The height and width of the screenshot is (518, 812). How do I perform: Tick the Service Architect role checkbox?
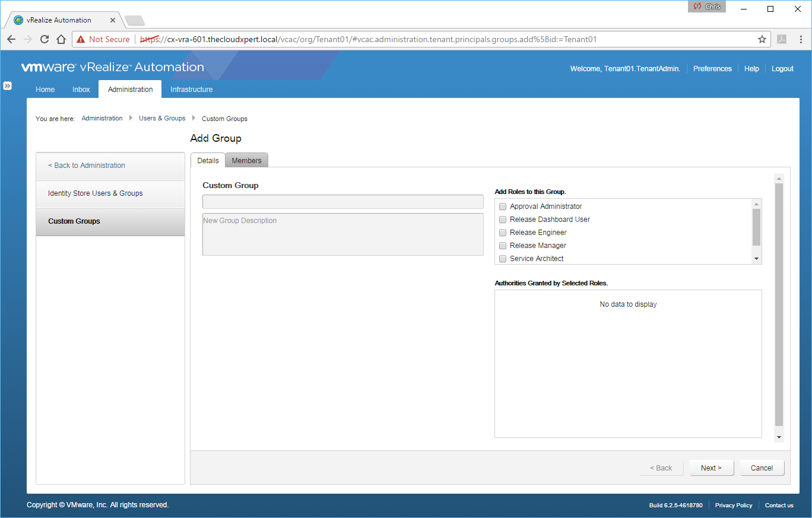[x=503, y=259]
